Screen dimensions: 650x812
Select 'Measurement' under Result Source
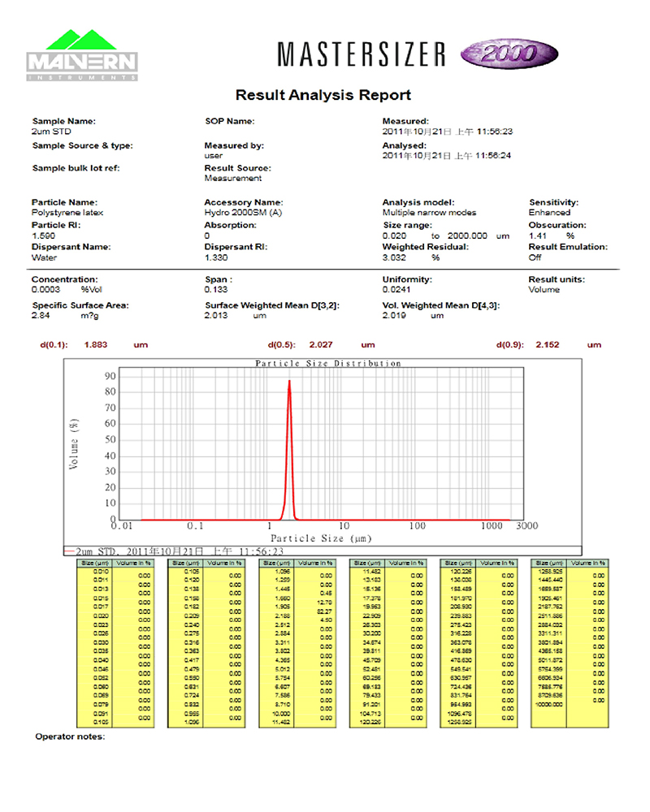coord(233,178)
